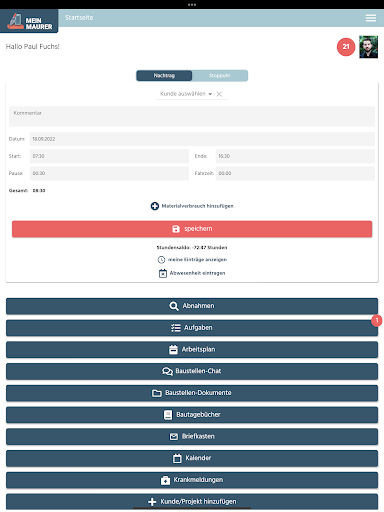Click the envelope icon on Briefkasten
The width and height of the screenshot is (384, 512).
pos(174,437)
